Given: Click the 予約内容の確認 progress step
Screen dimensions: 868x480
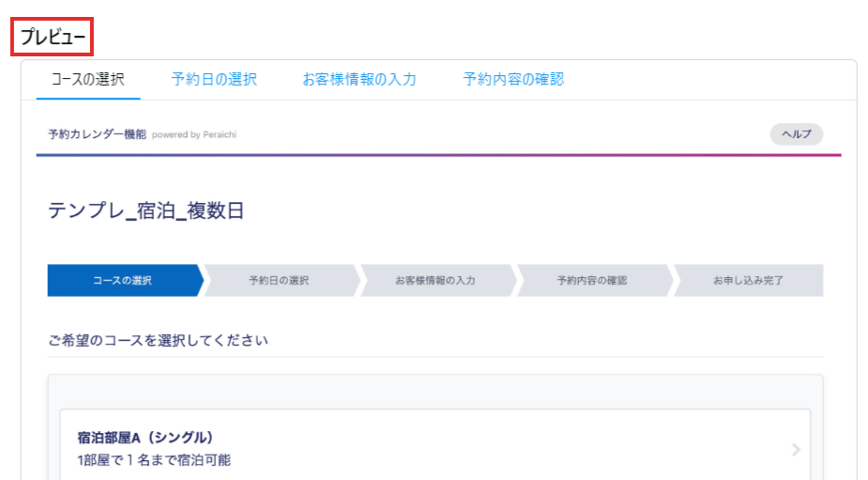Looking at the screenshot, I should point(591,281).
